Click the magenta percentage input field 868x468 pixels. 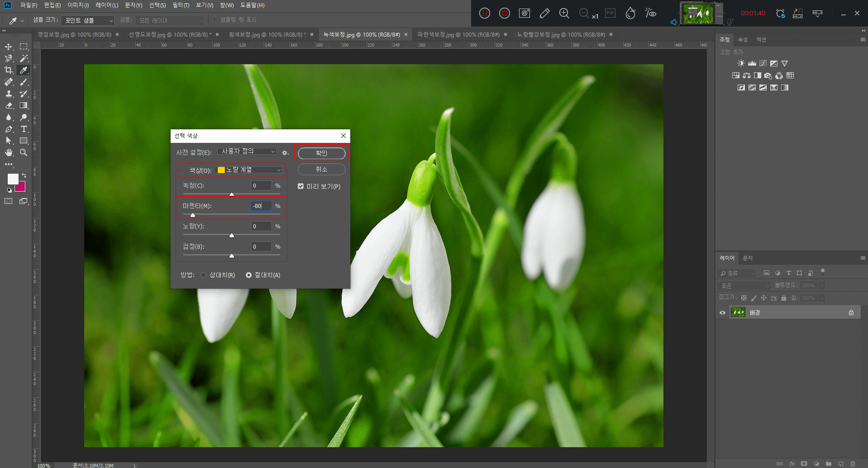point(261,206)
